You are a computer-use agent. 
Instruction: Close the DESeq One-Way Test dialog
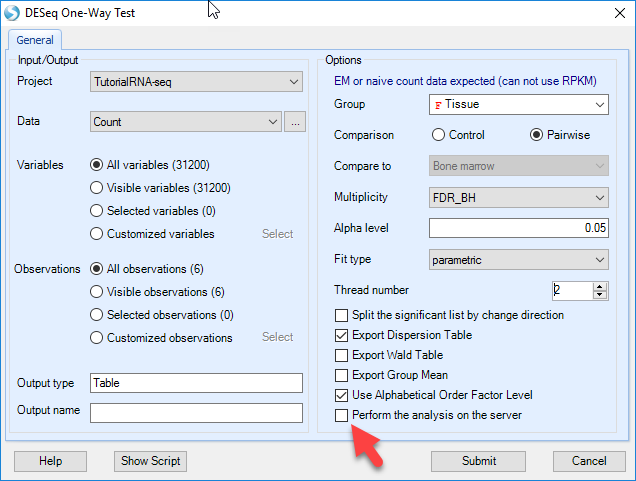619,13
